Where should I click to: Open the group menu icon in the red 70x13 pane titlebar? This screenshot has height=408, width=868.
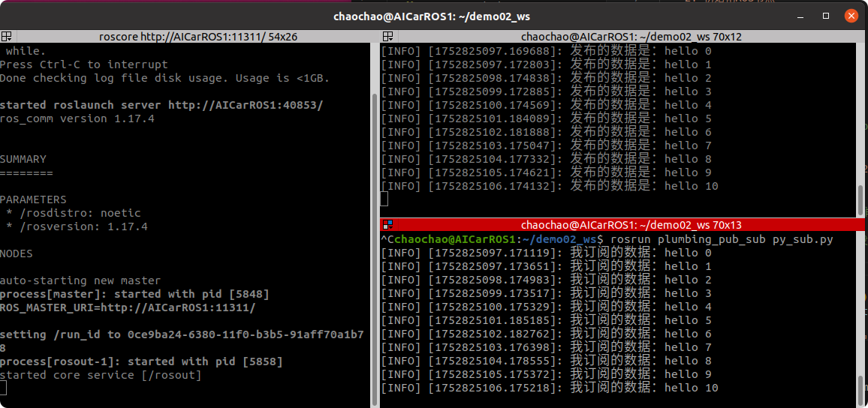(387, 225)
